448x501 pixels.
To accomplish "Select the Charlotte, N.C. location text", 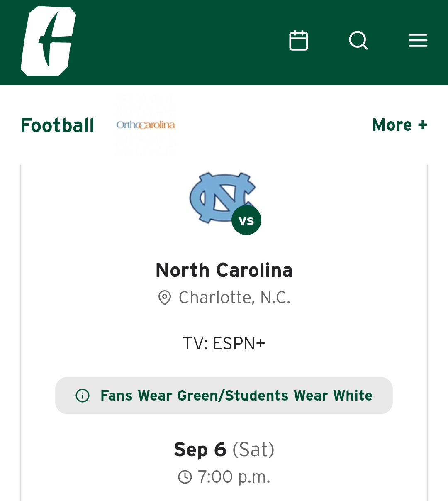I will point(234,298).
